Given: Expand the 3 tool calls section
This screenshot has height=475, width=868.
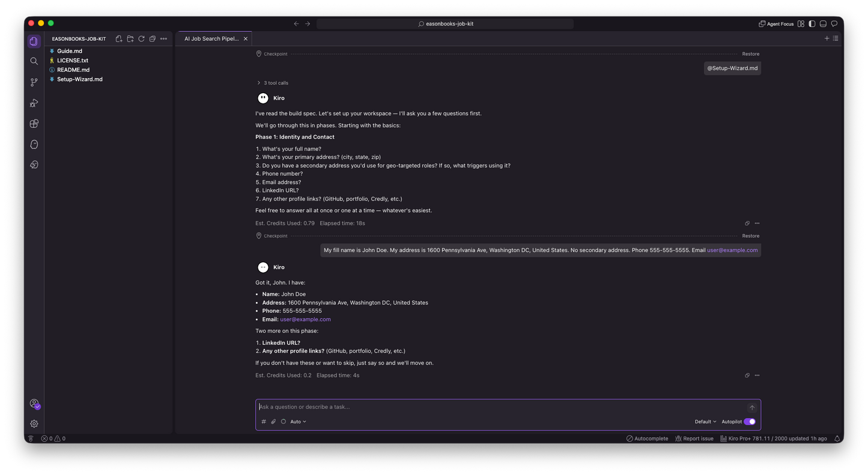Looking at the screenshot, I should [272, 83].
